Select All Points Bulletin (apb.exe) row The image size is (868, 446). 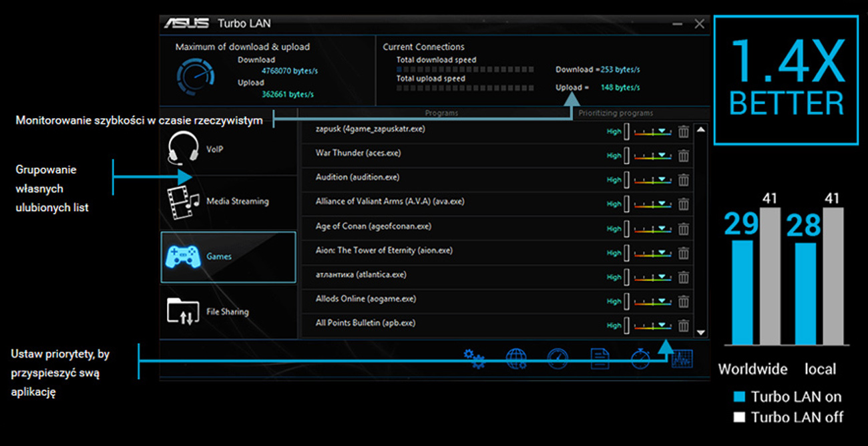point(497,325)
